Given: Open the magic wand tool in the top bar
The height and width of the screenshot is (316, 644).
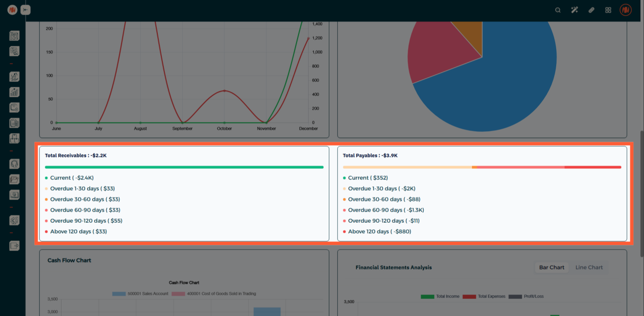Looking at the screenshot, I should pyautogui.click(x=574, y=10).
